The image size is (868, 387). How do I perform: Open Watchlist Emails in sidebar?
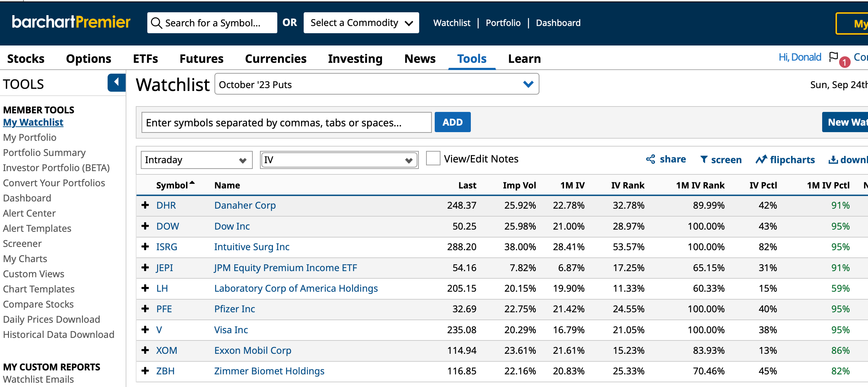[x=38, y=379]
